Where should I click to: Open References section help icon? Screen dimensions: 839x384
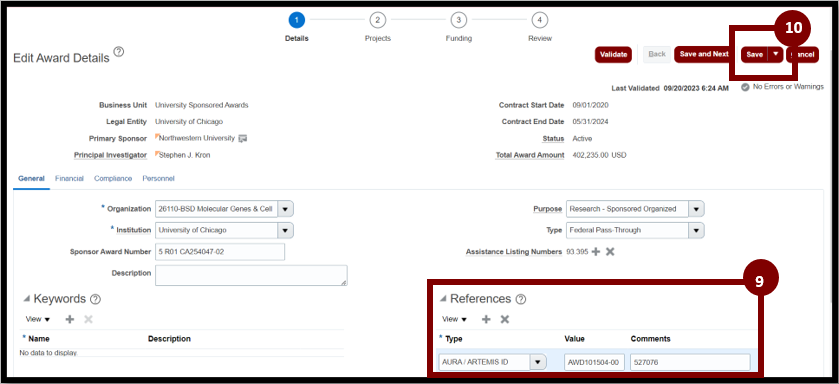pos(521,299)
